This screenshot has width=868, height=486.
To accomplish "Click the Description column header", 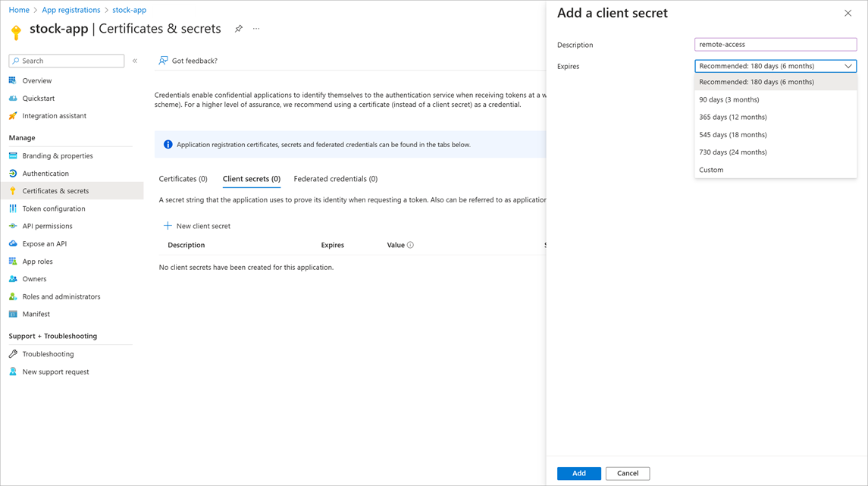I will point(186,245).
